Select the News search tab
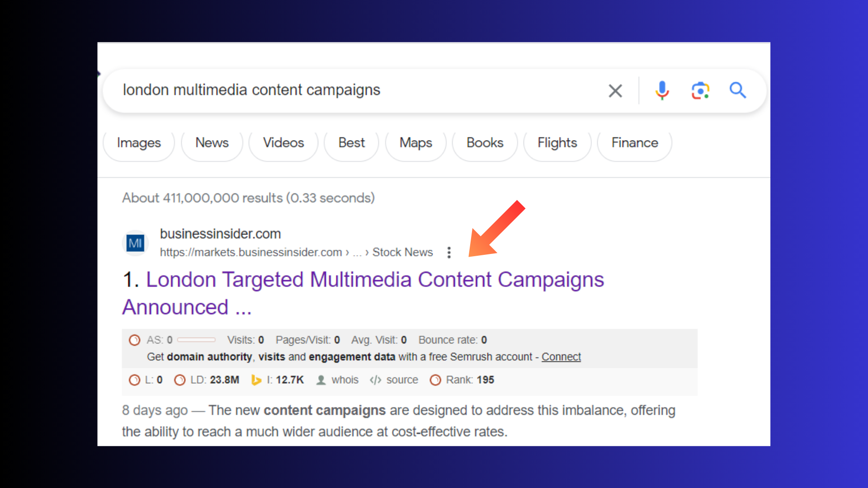Screen dimensions: 868x488 pyautogui.click(x=212, y=143)
